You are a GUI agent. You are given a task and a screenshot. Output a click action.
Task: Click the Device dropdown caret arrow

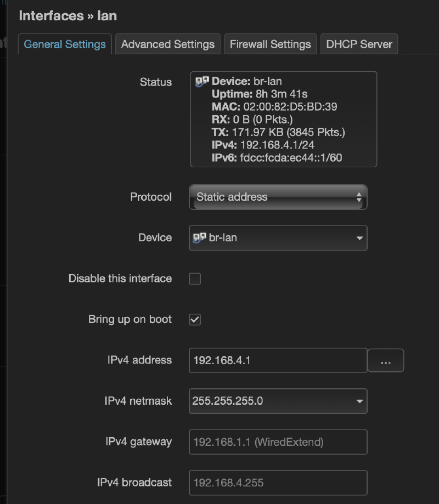click(x=359, y=238)
